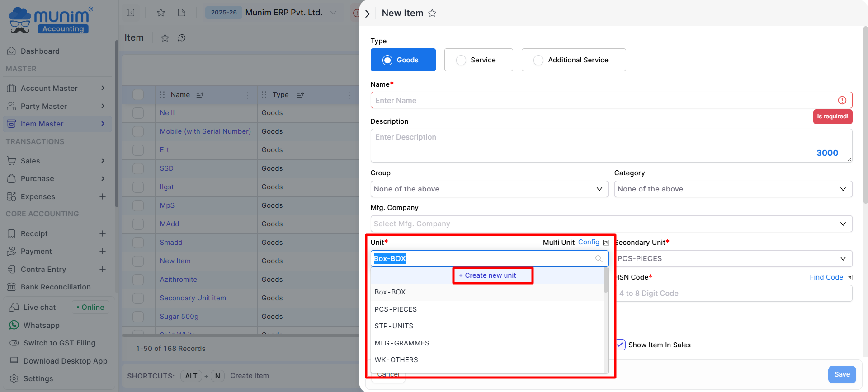The width and height of the screenshot is (868, 392).
Task: Click the Find Code link
Action: 826,277
